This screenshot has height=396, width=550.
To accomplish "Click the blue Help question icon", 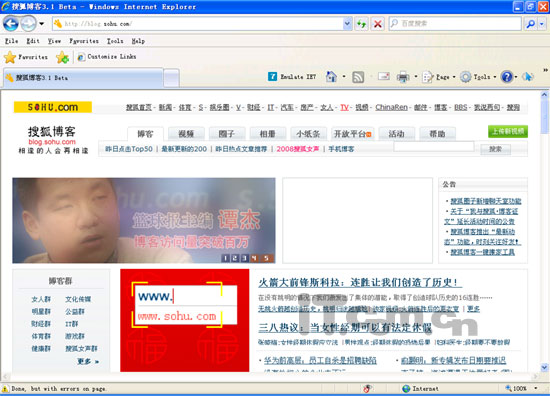I will pos(507,76).
